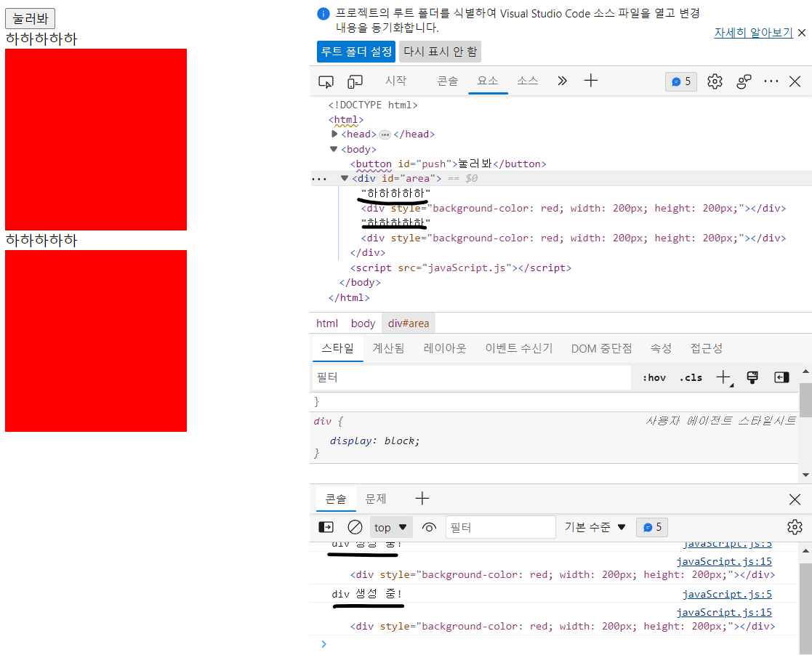Open the top context dropdown
This screenshot has height=655, width=812.
tap(391, 528)
